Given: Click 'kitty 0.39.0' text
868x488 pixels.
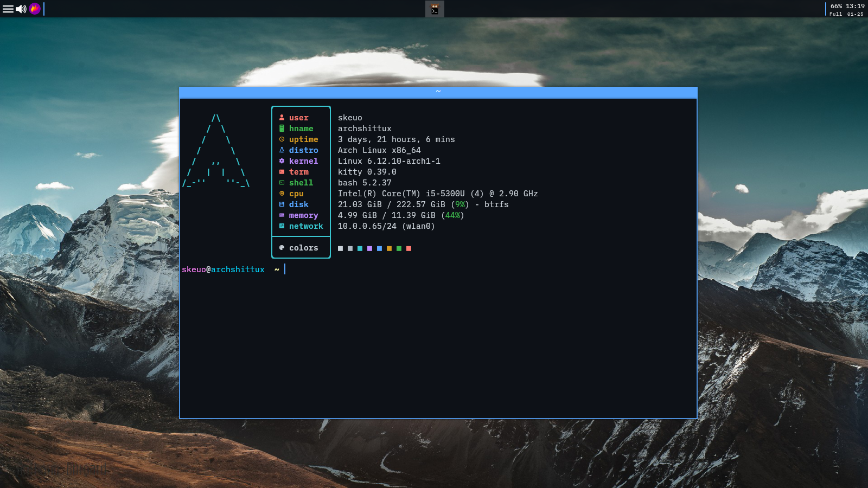Looking at the screenshot, I should pos(367,172).
